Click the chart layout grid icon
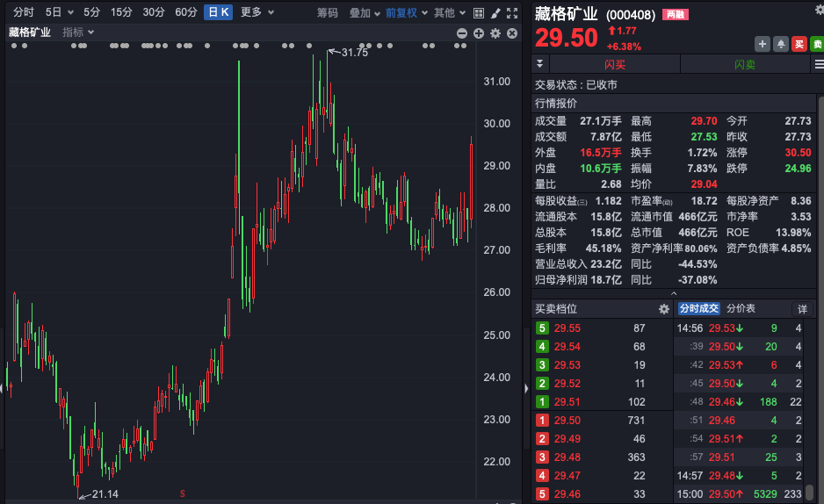Image resolution: width=824 pixels, height=504 pixels. tap(480, 13)
